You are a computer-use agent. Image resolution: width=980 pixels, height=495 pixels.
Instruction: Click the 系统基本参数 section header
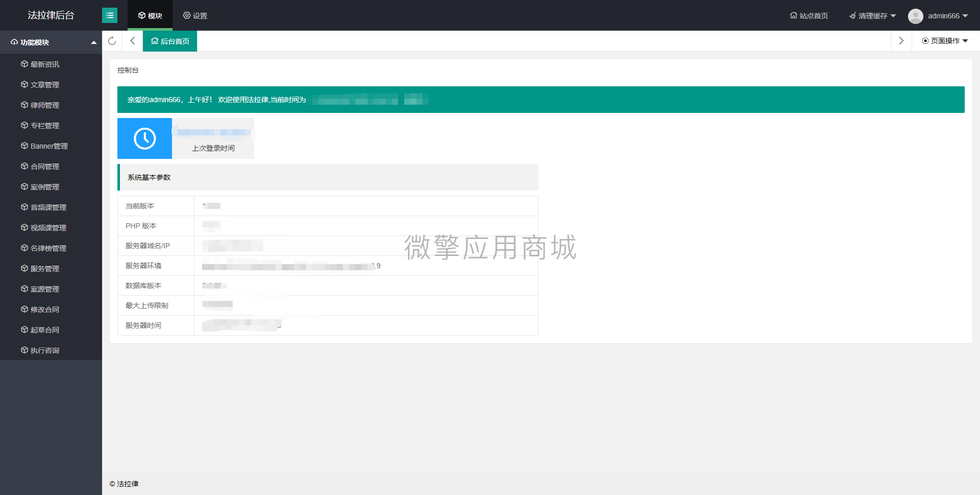(x=328, y=177)
